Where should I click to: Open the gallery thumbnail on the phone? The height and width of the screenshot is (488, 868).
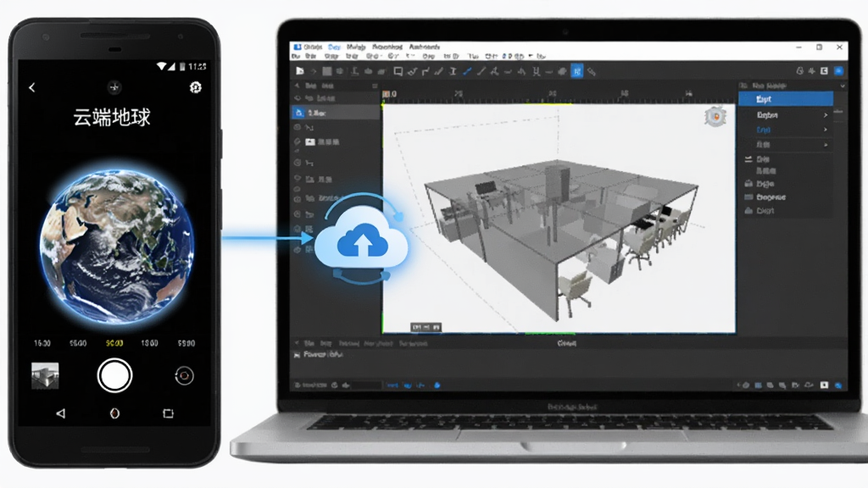click(x=45, y=375)
